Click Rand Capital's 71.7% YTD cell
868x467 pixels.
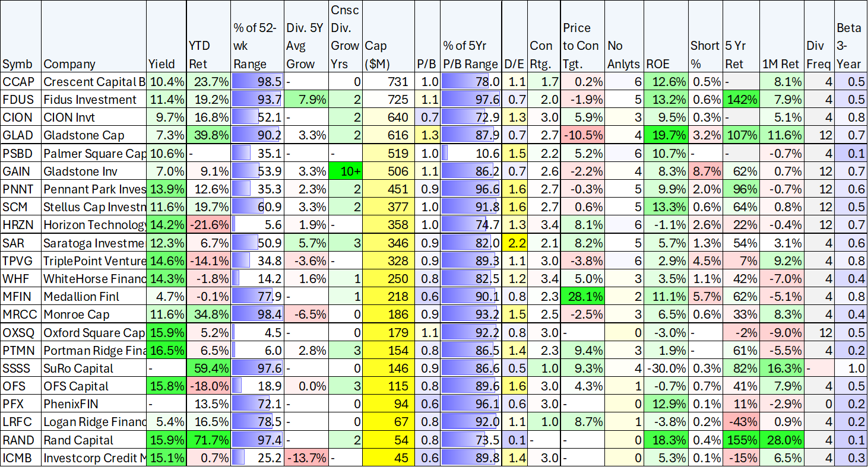[x=208, y=439]
